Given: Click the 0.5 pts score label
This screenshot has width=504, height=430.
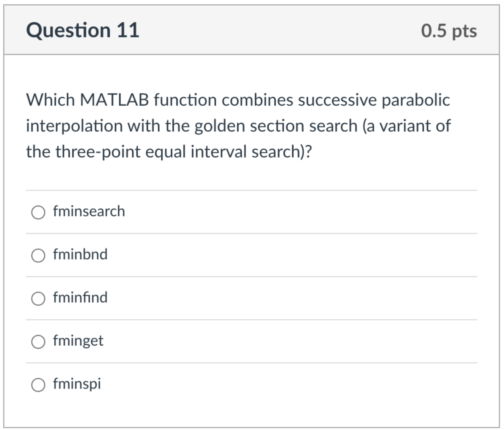Looking at the screenshot, I should coord(449,31).
